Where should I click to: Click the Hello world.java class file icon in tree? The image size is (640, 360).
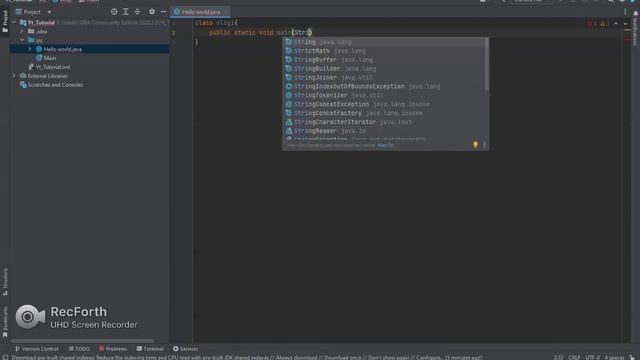39,49
